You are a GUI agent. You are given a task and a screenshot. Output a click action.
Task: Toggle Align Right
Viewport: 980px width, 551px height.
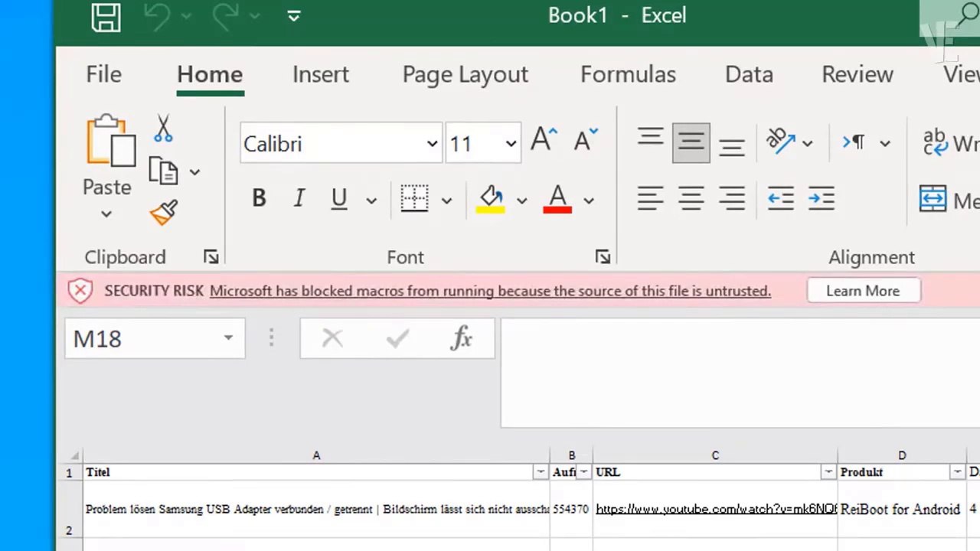(x=732, y=199)
